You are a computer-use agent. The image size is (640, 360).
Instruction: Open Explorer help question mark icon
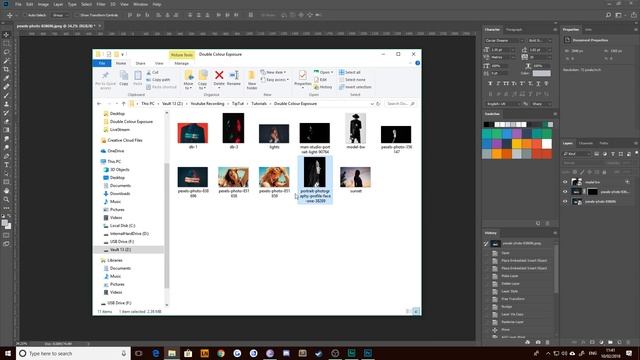click(x=418, y=63)
